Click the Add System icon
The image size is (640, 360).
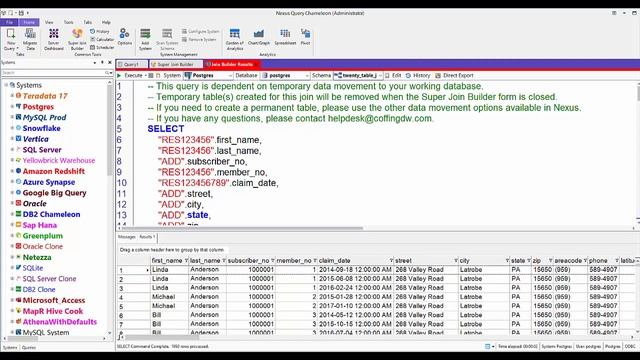(145, 39)
